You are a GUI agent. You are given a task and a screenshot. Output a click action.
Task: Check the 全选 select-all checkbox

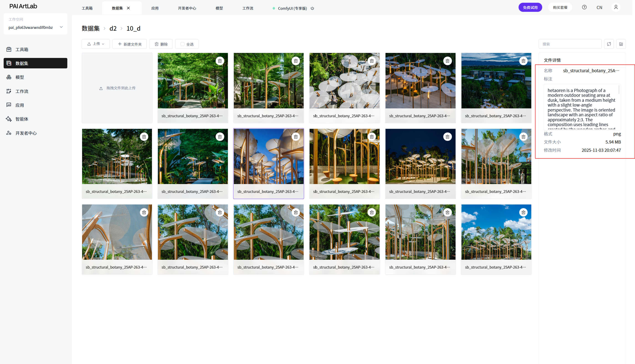[x=182, y=44]
